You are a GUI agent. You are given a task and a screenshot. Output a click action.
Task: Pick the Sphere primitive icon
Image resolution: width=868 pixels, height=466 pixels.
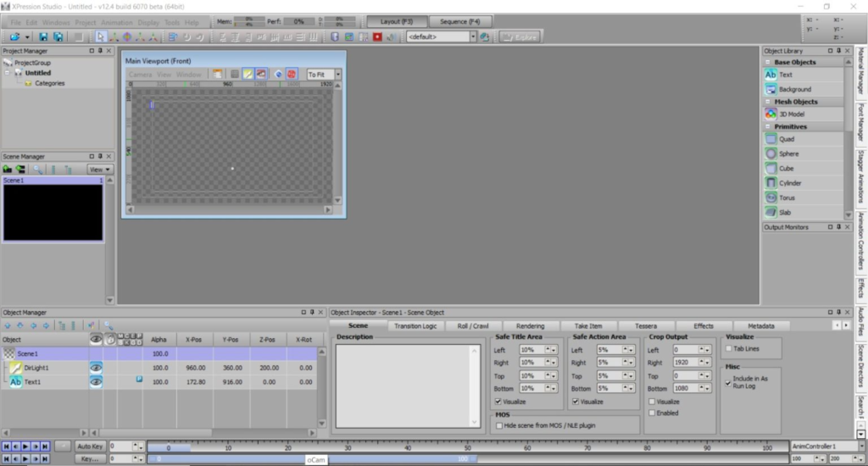click(771, 153)
